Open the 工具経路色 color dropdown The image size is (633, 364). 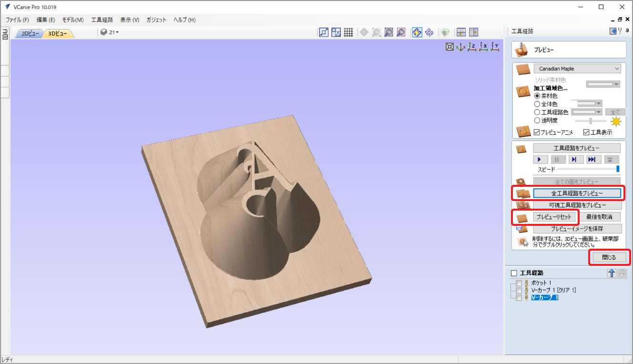coord(586,112)
